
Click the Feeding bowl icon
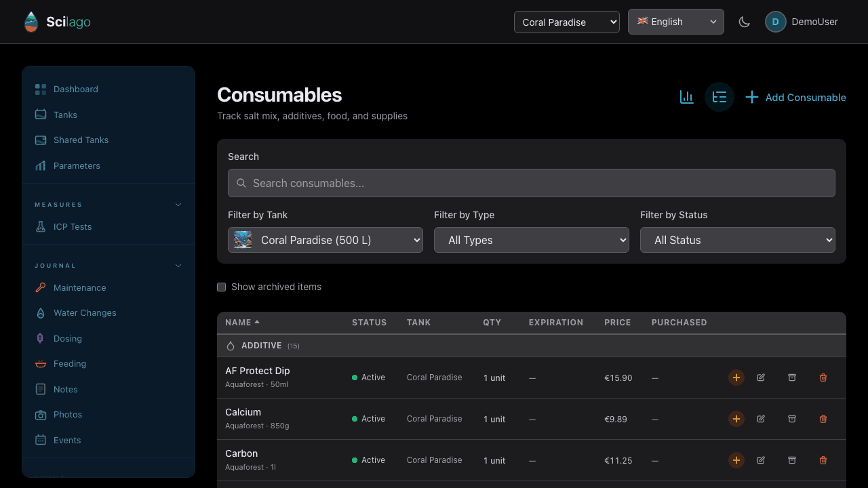(x=41, y=363)
